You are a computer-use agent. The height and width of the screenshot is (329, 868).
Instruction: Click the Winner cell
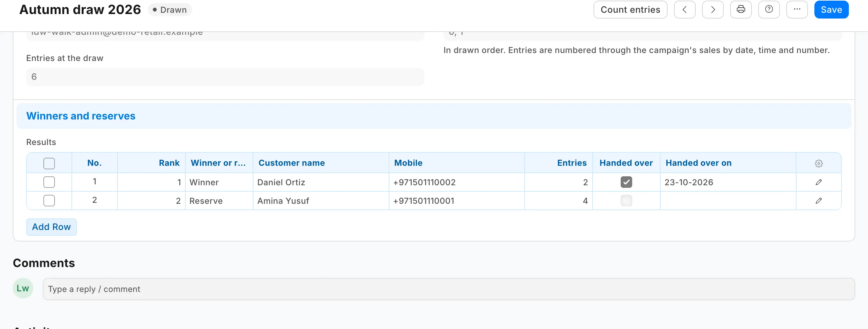pyautogui.click(x=219, y=182)
